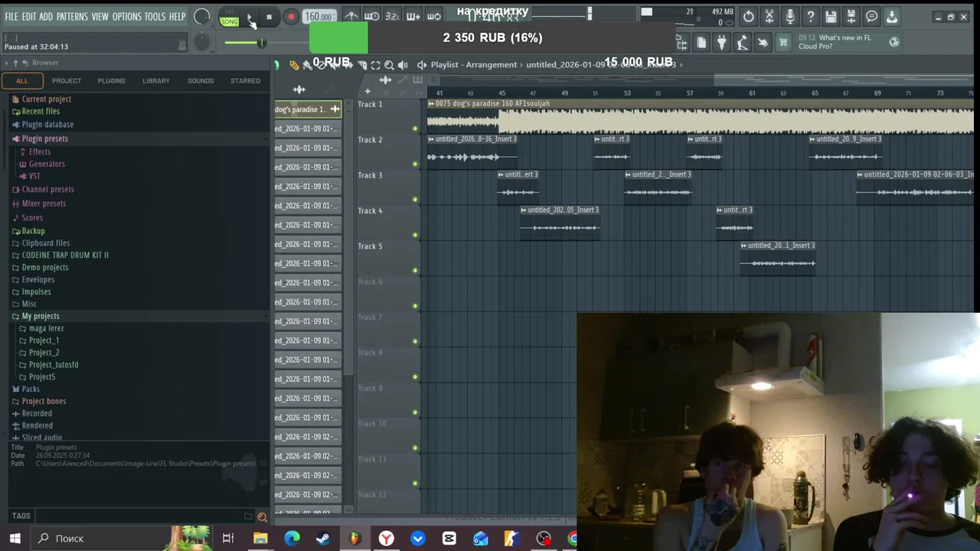Toggle SONG/PAT playback mode
Viewport: 980px width, 551px height.
click(x=229, y=18)
